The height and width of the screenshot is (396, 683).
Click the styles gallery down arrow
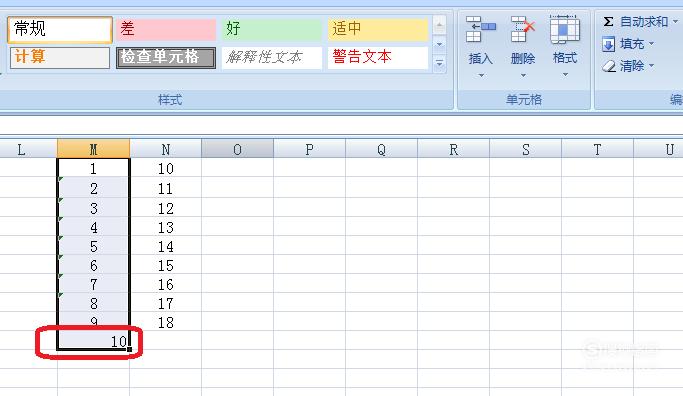440,44
